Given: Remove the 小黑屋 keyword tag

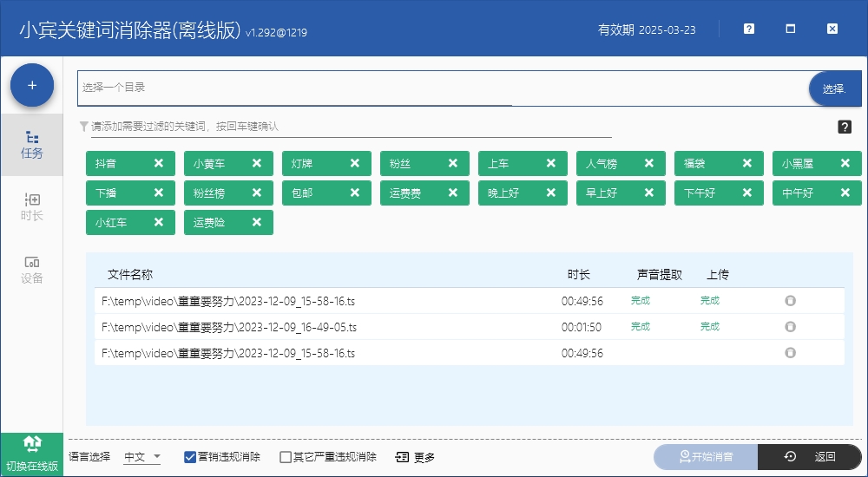Looking at the screenshot, I should pyautogui.click(x=845, y=163).
